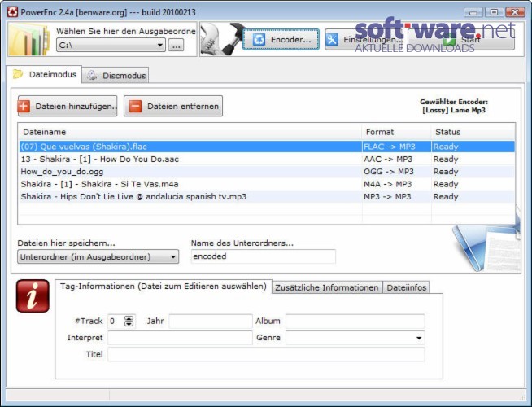Open the Dateiinfos tab
532x407 pixels.
click(406, 287)
